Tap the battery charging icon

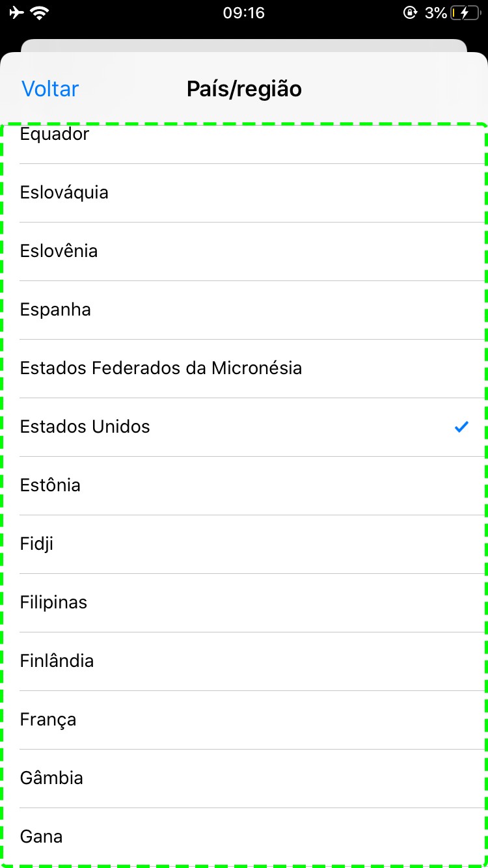[x=465, y=13]
